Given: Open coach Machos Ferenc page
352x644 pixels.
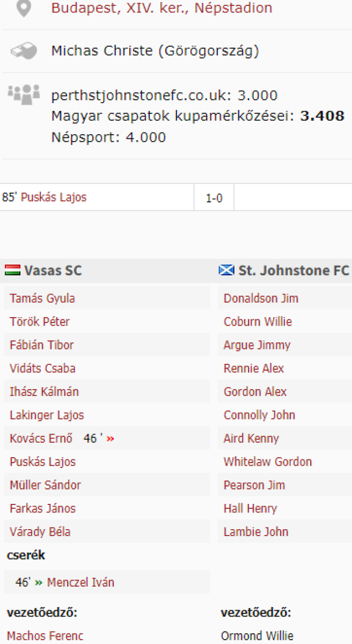Looking at the screenshot, I should pos(45,636).
